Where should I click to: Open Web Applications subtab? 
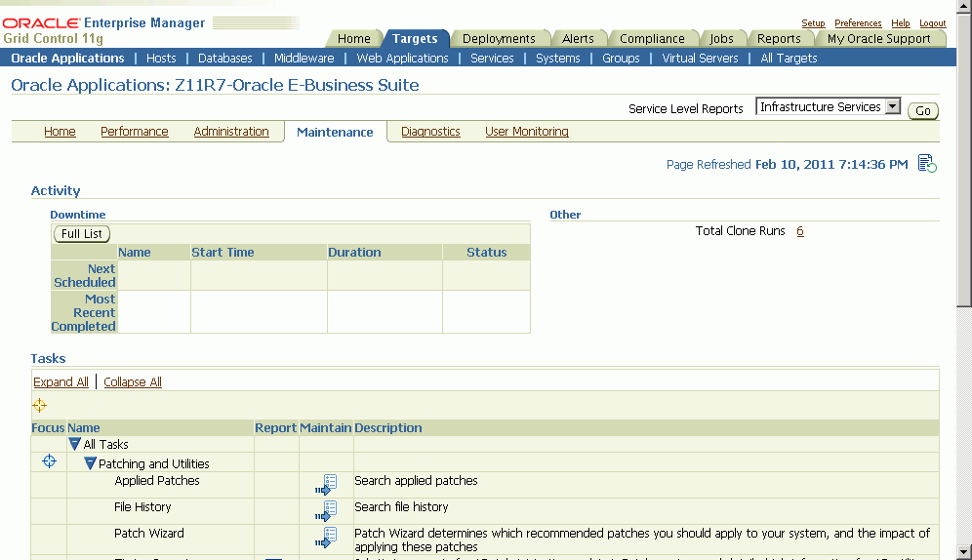(x=402, y=59)
